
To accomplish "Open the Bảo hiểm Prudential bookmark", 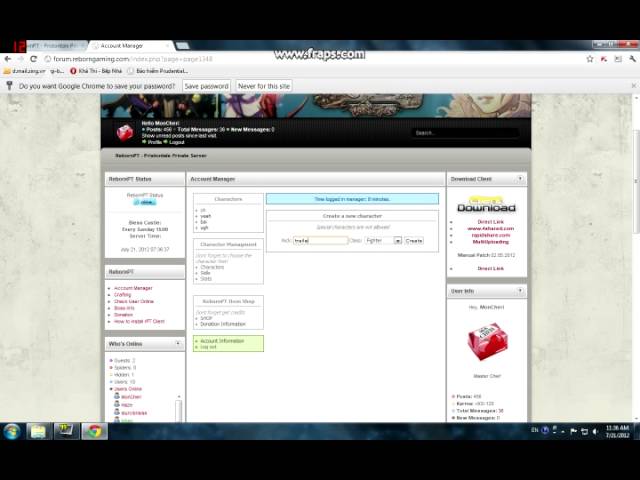I will click(158, 71).
